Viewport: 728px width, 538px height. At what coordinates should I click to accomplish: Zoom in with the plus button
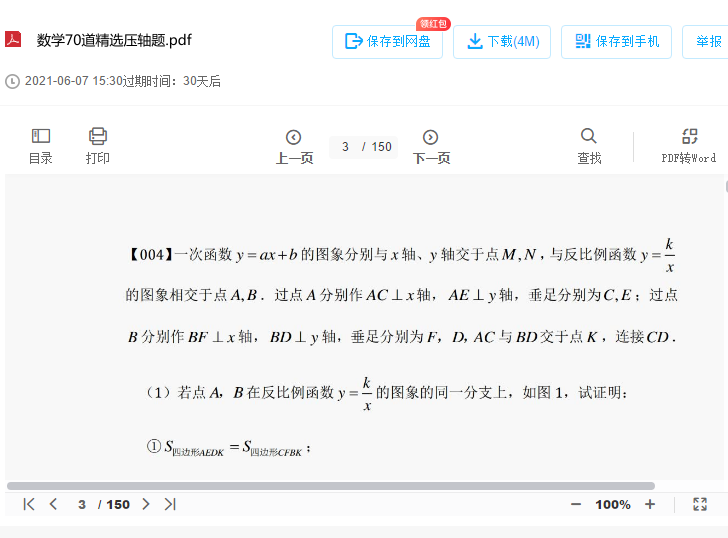[650, 504]
